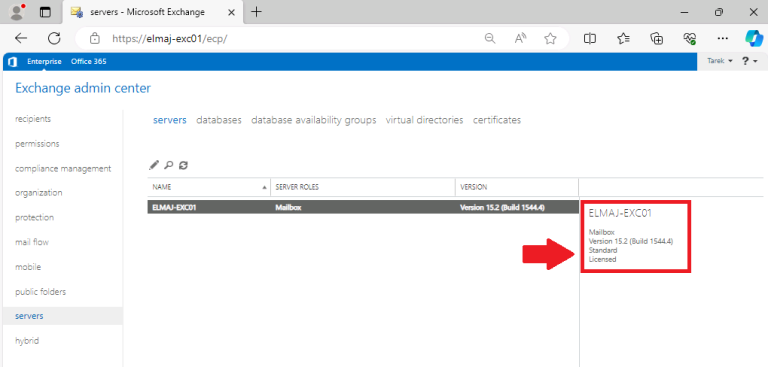Viewport: 768px width, 367px height.
Task: Open the virtual directories tab
Action: [424, 120]
